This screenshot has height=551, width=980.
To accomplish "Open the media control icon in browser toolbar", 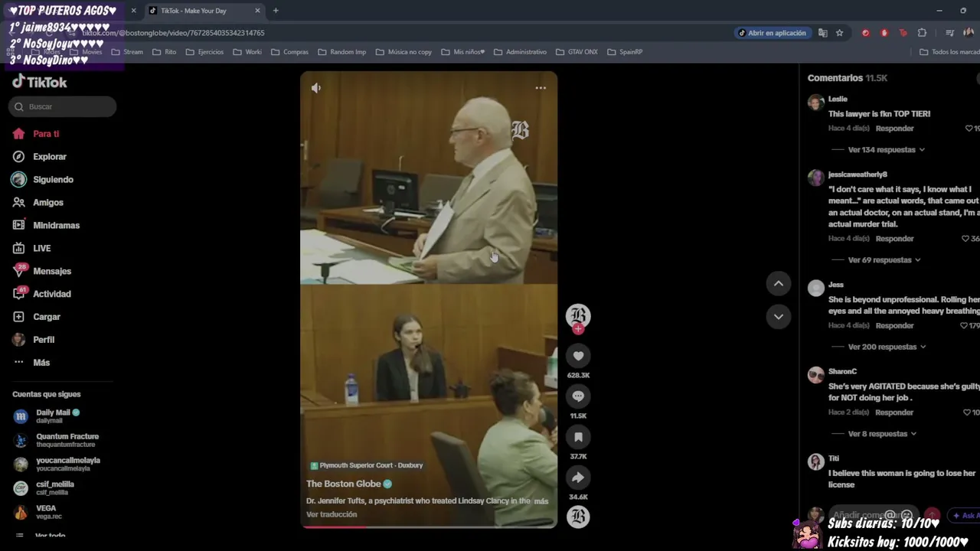I will pos(949,33).
